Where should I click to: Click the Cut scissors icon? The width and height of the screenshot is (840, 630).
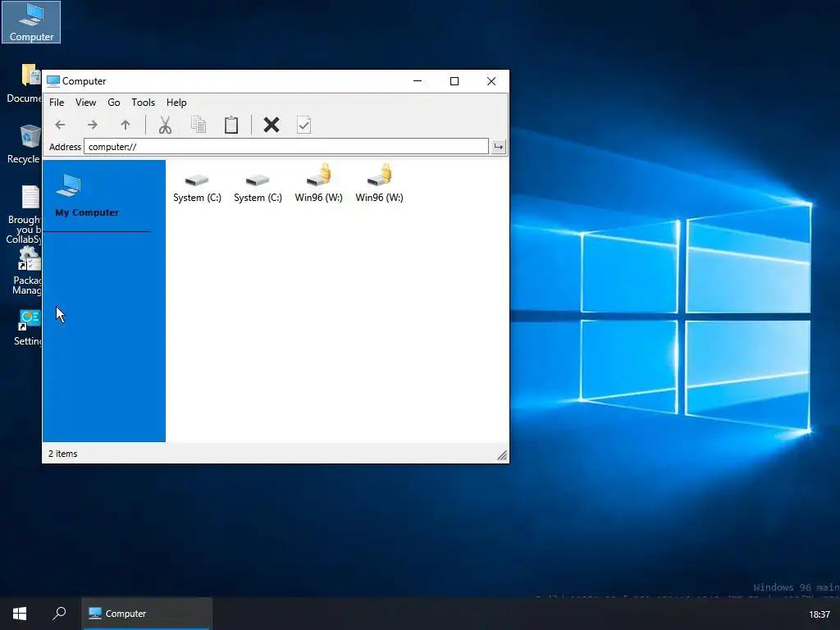(x=165, y=125)
